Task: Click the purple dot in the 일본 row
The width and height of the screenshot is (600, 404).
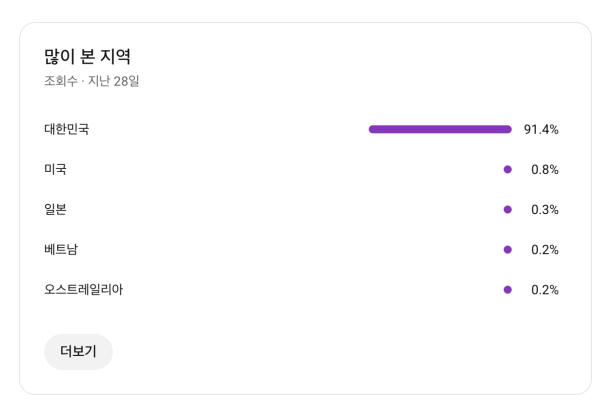Action: pos(508,209)
